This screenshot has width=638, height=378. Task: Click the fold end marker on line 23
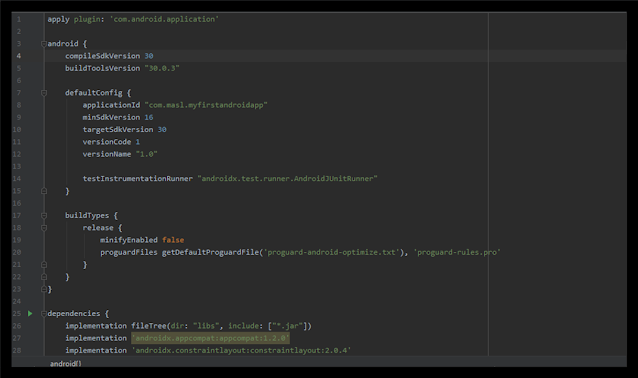[44, 289]
